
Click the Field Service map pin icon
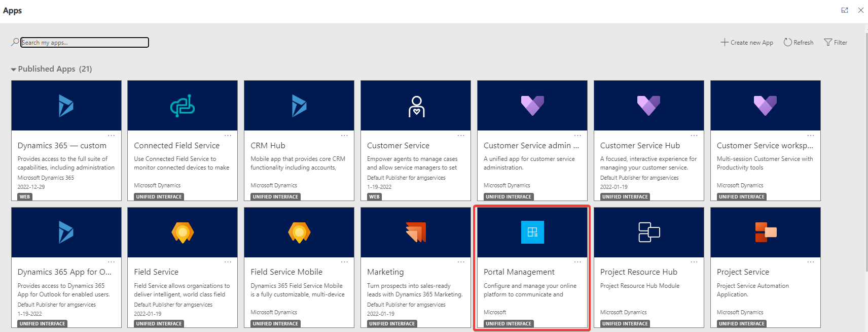183,233
